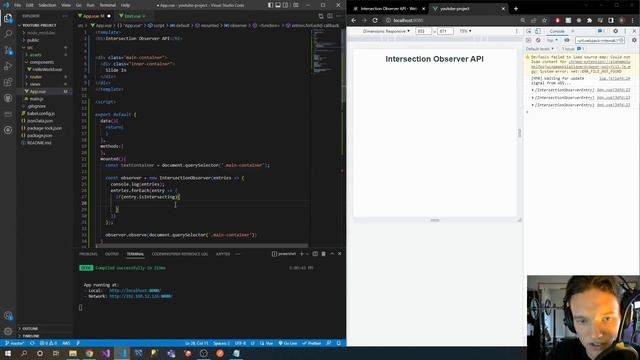Open the Default levels dropdown
This screenshot has height=360, width=640.
point(540,49)
